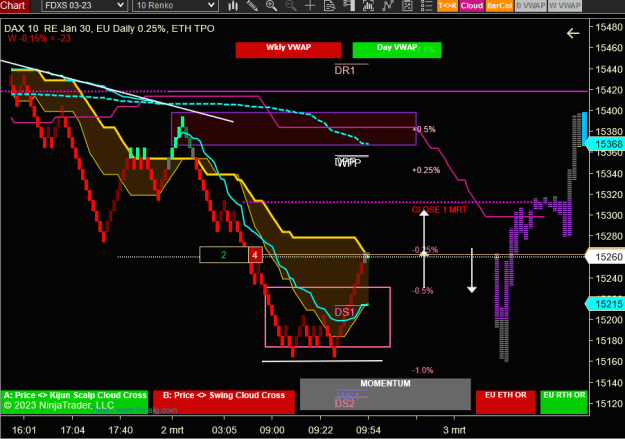The width and height of the screenshot is (625, 439).
Task: Click the DS1 pivot label
Action: (x=345, y=312)
